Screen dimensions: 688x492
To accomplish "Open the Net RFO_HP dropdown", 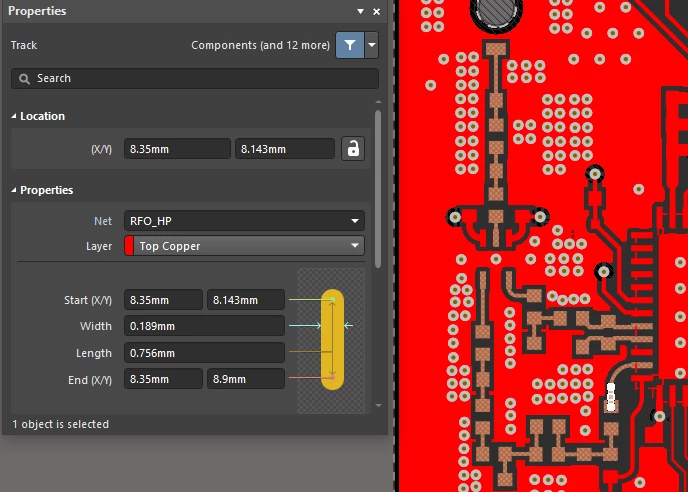I will pos(244,221).
